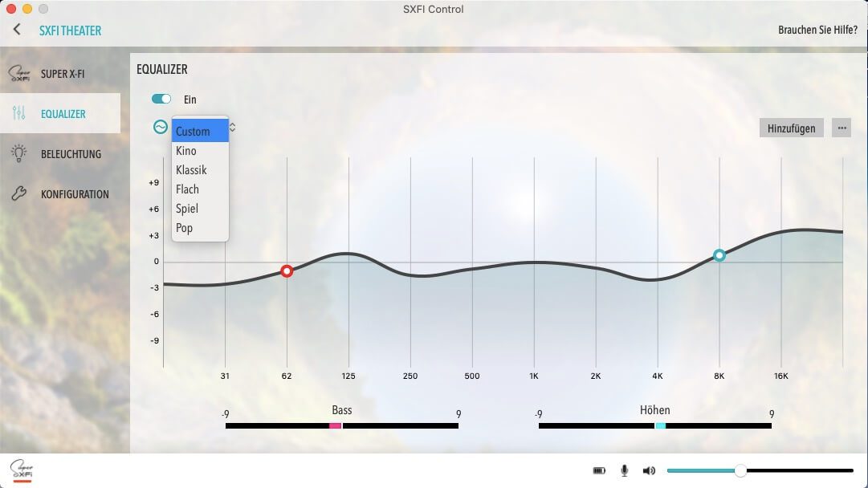Click the SXFI logo in bottom-left corner

21,470
